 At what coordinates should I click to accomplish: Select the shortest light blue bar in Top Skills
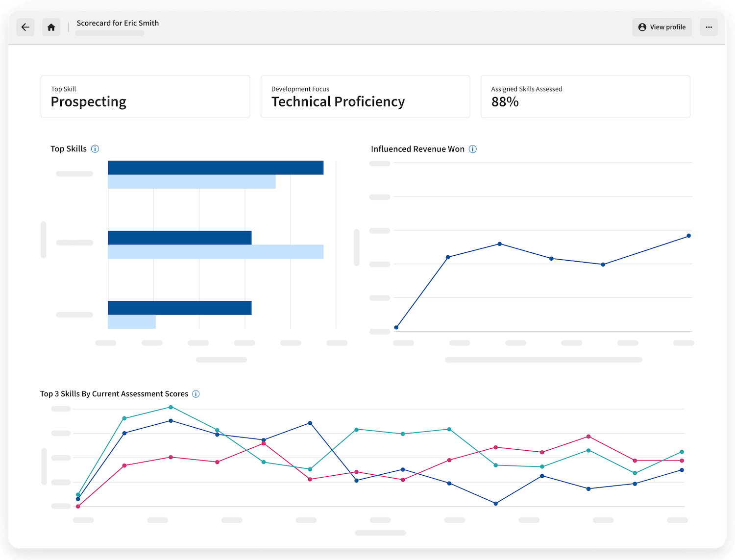point(132,322)
